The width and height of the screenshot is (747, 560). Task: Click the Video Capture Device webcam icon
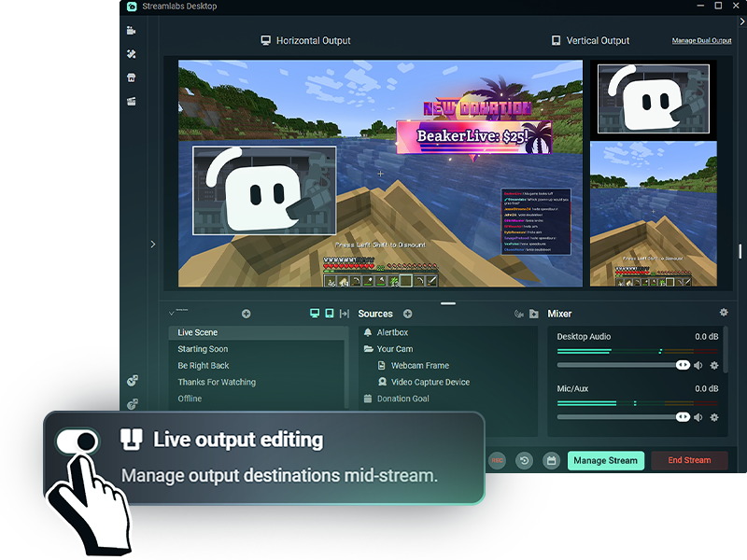tap(382, 382)
